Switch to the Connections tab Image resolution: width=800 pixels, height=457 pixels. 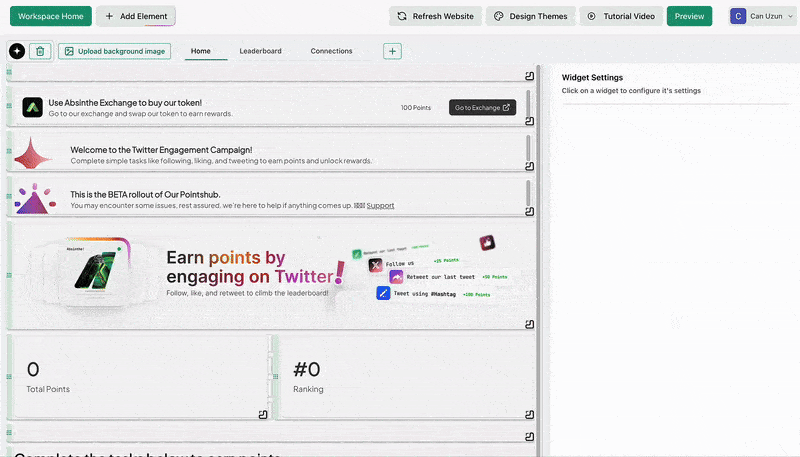pyautogui.click(x=331, y=51)
